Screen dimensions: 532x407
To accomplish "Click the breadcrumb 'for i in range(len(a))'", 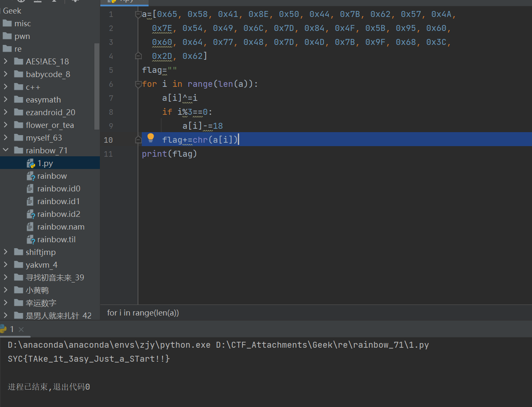I will click(x=143, y=313).
